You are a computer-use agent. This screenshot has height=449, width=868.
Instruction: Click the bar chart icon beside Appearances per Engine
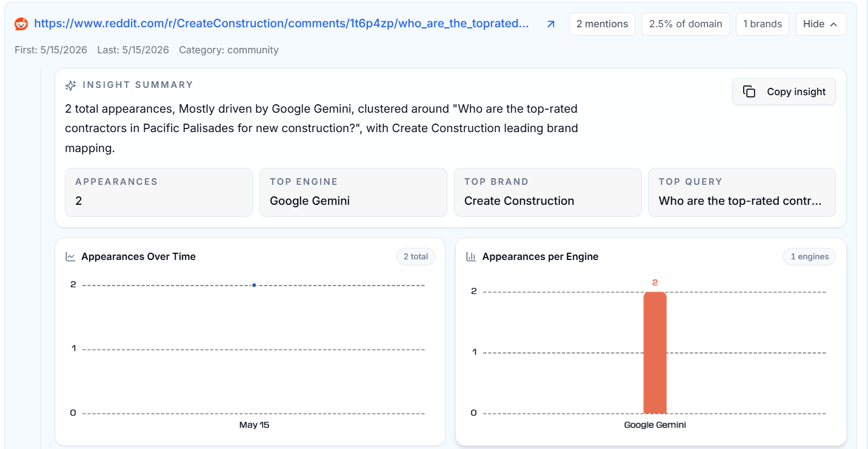[x=471, y=257]
